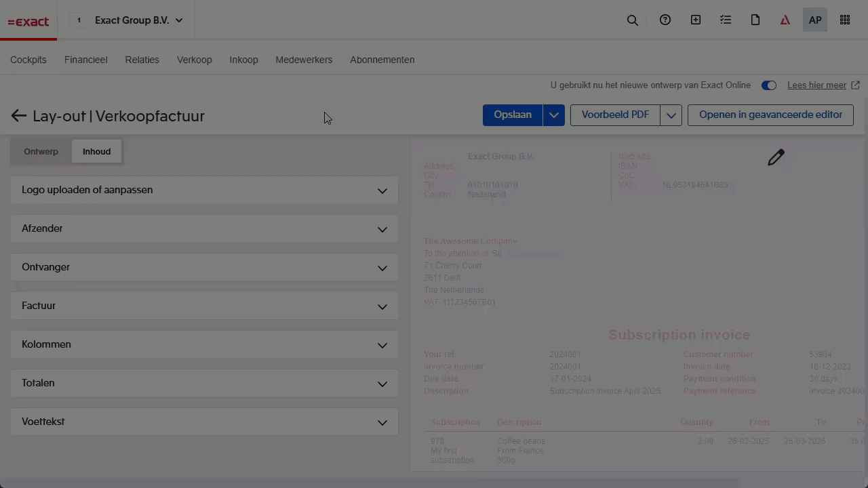
Task: Expand the Afzender section
Action: pyautogui.click(x=204, y=228)
